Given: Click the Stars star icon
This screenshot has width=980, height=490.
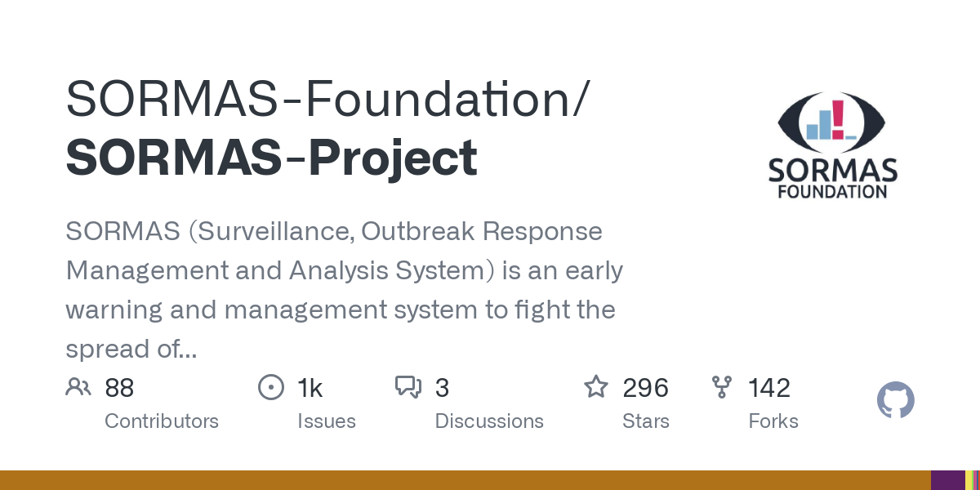Looking at the screenshot, I should coord(595,387).
